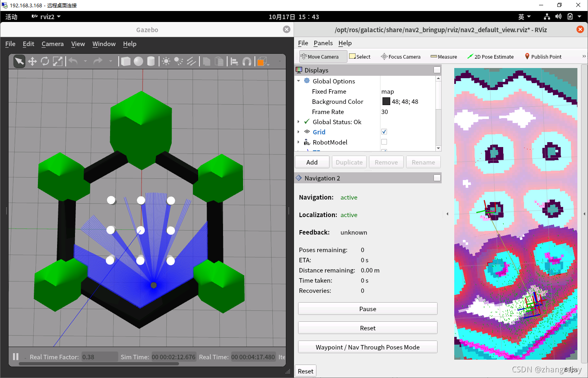Open RViz Help menu
The image size is (588, 378).
(x=345, y=43)
